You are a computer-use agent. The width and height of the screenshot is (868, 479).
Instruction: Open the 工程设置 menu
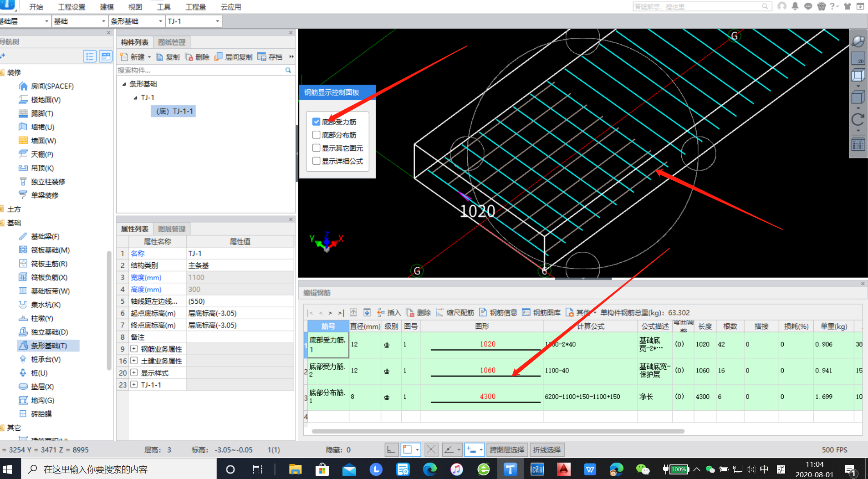click(71, 7)
